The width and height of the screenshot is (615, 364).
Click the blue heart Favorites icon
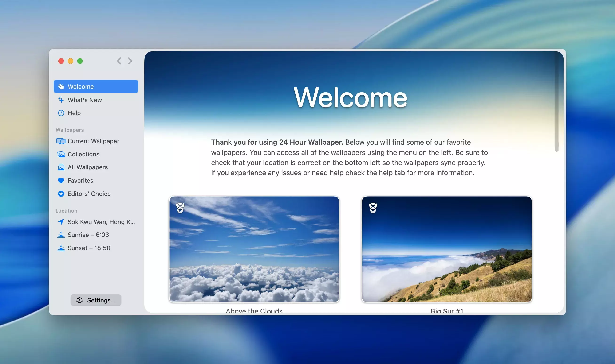(x=61, y=181)
